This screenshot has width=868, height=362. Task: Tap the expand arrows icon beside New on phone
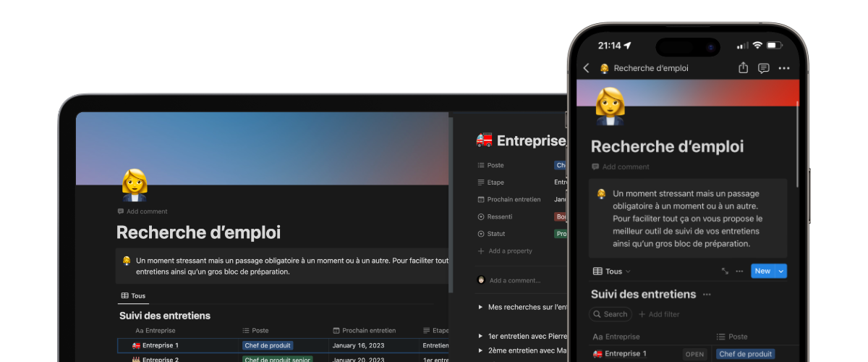tap(725, 271)
